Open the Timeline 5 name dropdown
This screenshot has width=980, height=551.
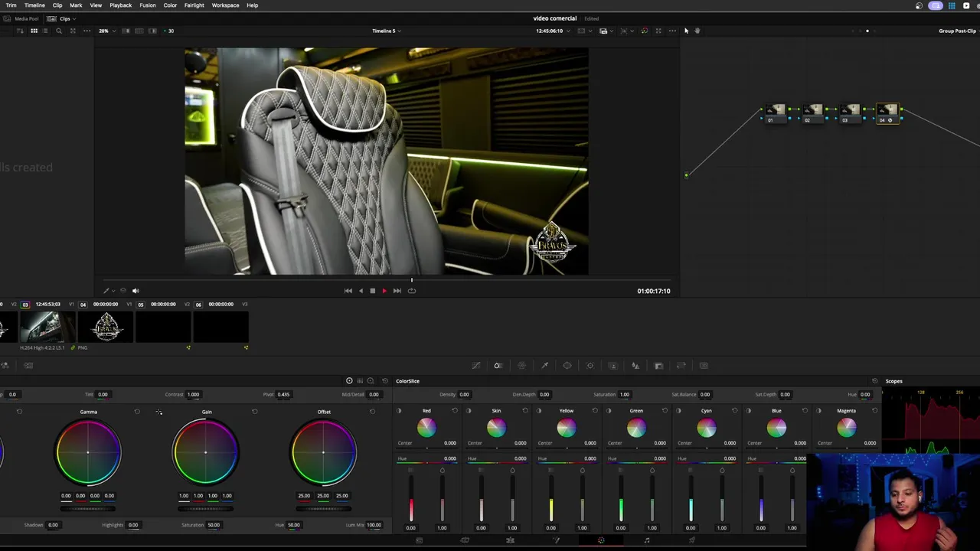click(386, 31)
